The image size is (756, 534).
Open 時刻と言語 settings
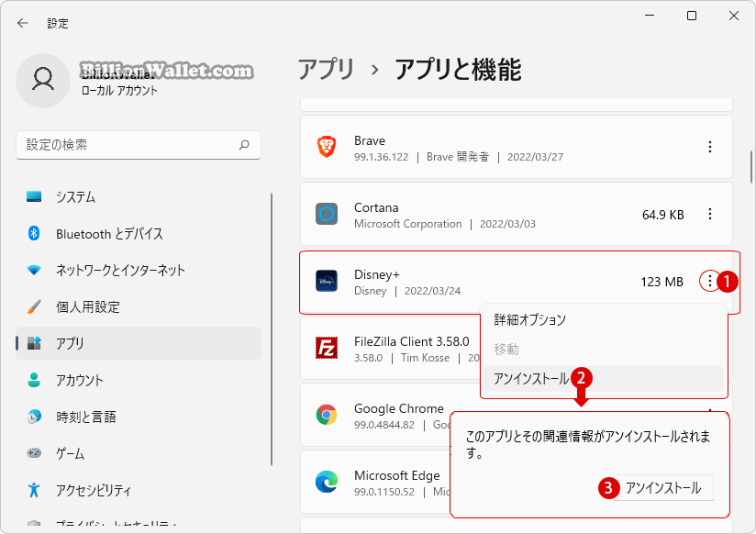pyautogui.click(x=139, y=417)
